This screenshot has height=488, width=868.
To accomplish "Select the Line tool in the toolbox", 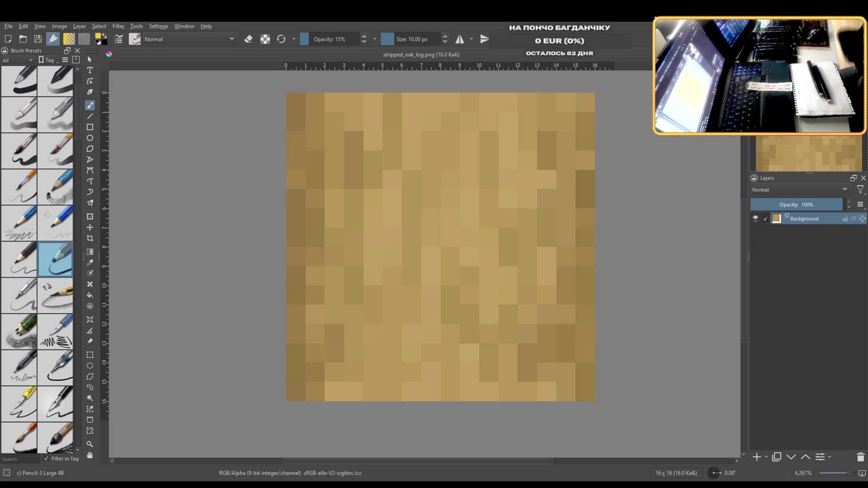I will tap(90, 116).
